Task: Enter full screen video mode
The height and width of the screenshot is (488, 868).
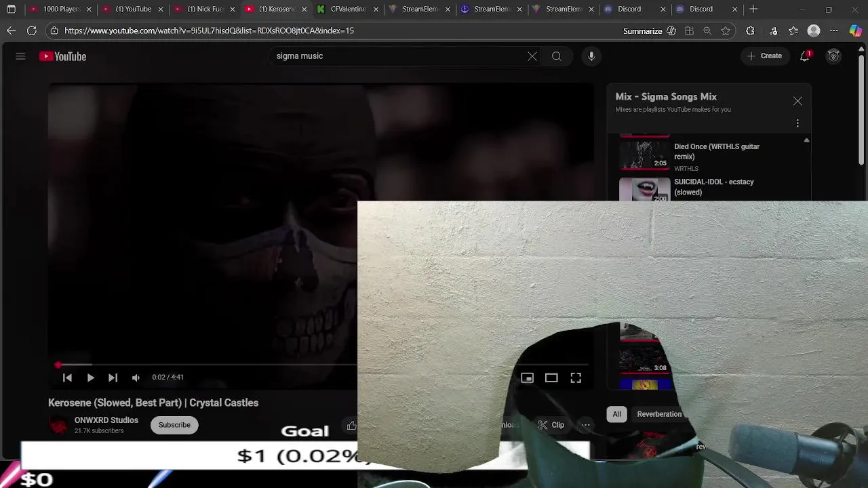Action: coord(576,378)
